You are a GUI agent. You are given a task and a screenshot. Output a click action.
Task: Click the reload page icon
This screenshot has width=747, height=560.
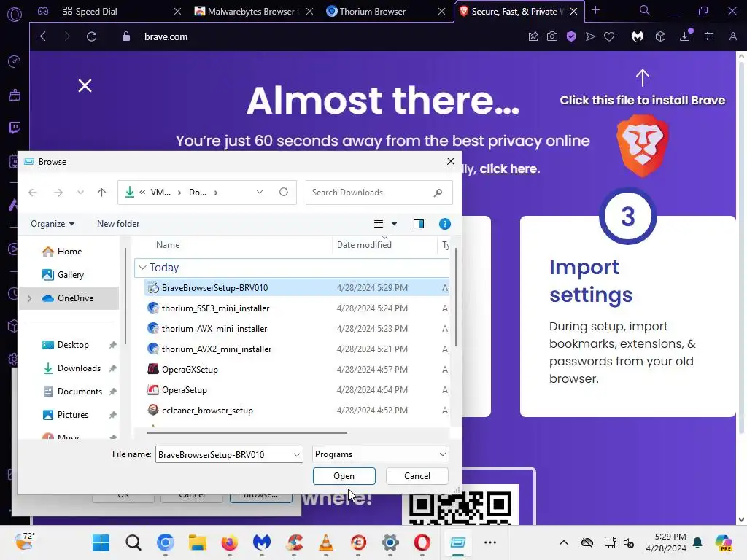[91, 36]
